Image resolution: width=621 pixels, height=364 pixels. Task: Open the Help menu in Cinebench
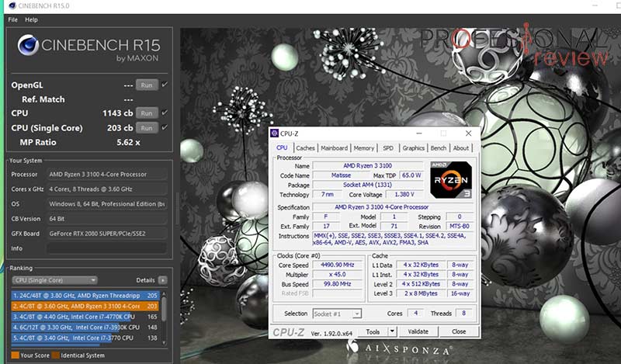pyautogui.click(x=31, y=20)
